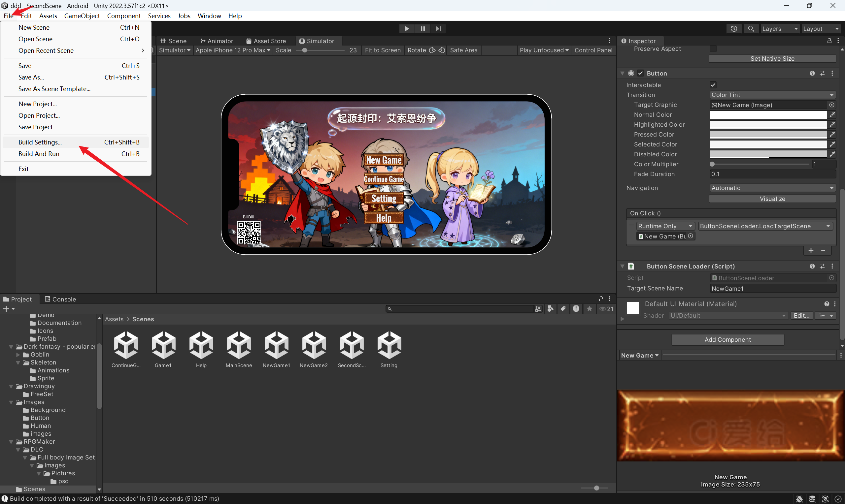Click the Highlighted Color swatch
Image resolution: width=845 pixels, height=504 pixels.
768,125
